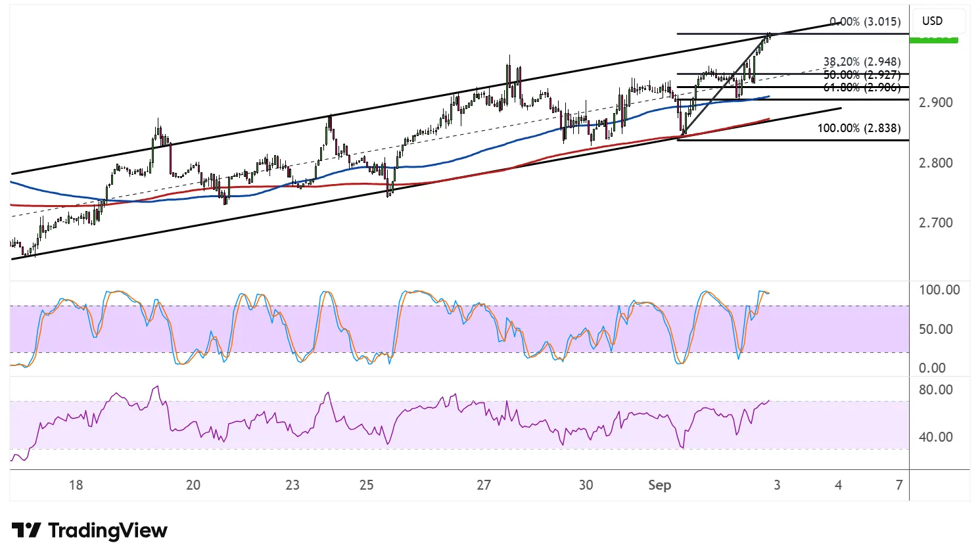Click the 18 date marker on the time axis

click(x=76, y=485)
